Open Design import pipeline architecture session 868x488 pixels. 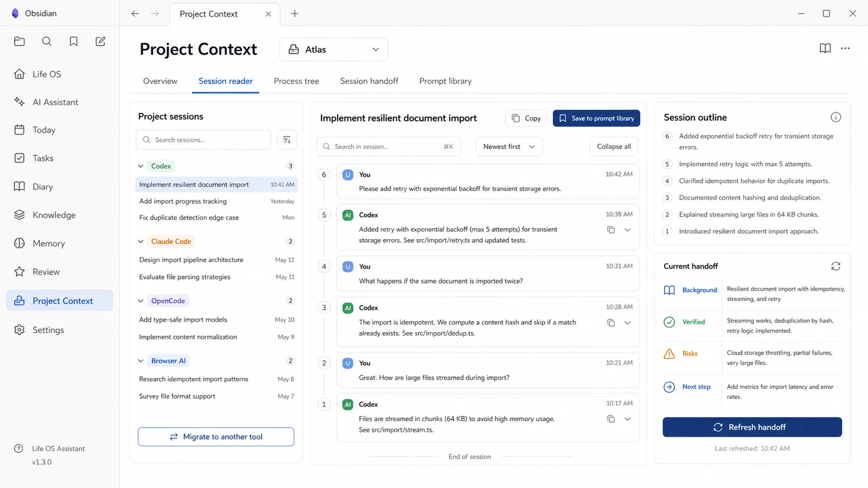216,260
